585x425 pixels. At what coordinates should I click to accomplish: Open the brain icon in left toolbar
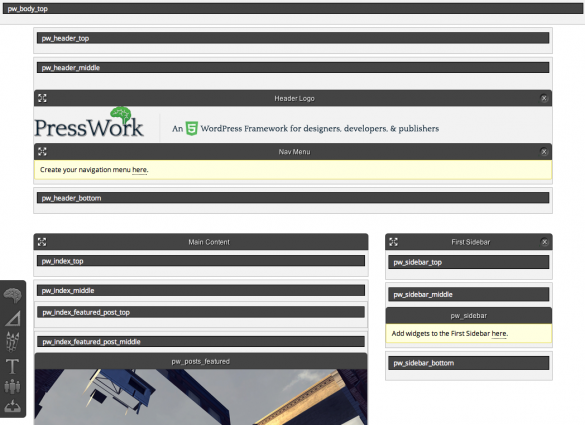[12, 295]
